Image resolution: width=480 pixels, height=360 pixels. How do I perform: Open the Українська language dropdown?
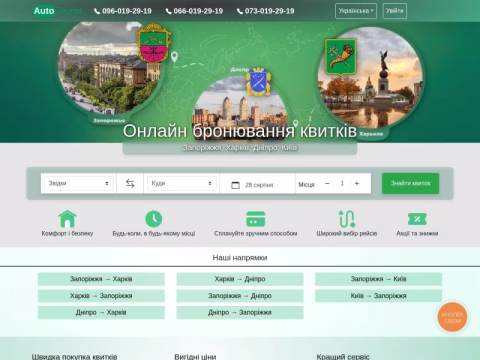point(356,11)
